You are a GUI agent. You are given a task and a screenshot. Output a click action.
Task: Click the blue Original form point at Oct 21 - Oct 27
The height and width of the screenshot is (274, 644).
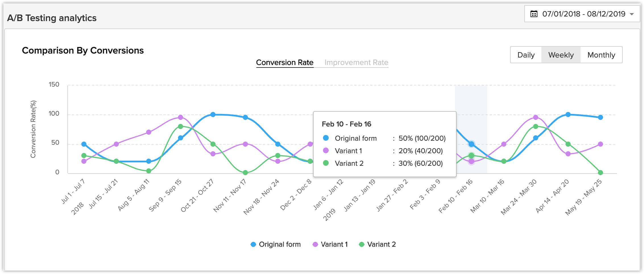[x=213, y=114]
